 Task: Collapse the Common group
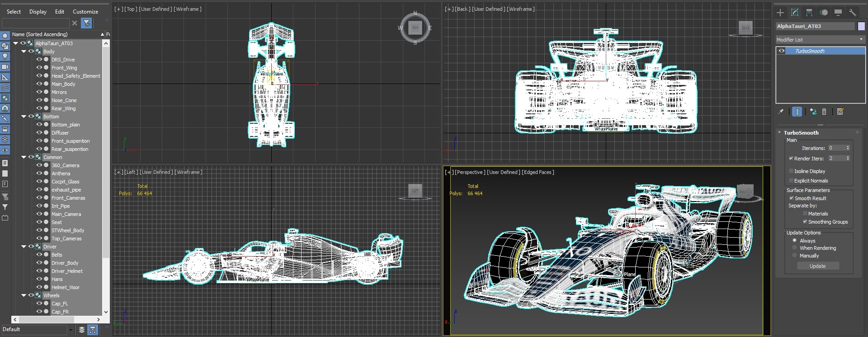(x=24, y=157)
